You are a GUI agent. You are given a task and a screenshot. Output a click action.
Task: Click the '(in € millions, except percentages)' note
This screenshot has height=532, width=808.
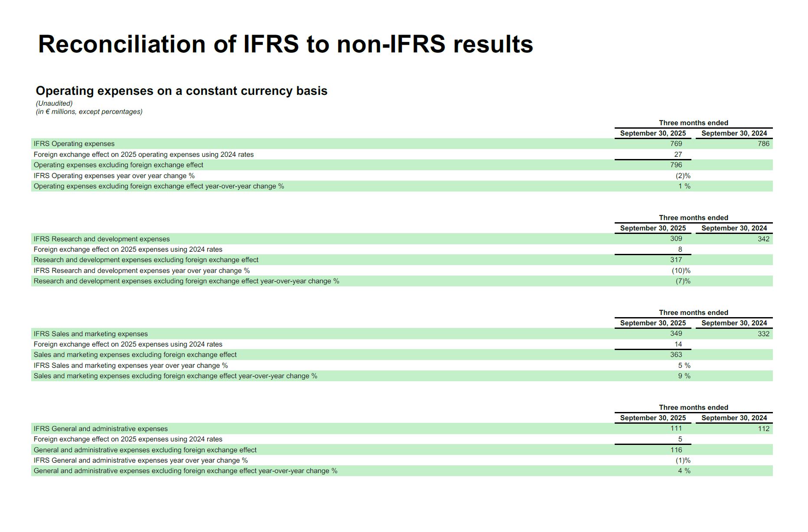pos(89,112)
